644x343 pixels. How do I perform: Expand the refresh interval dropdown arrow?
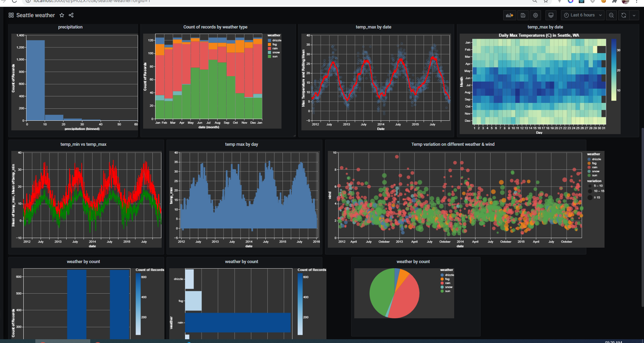(x=634, y=15)
